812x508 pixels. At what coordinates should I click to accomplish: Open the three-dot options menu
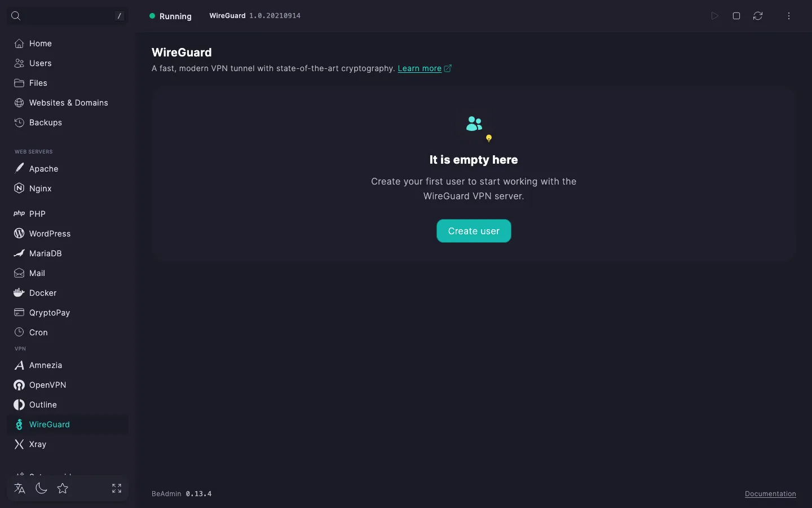click(789, 16)
